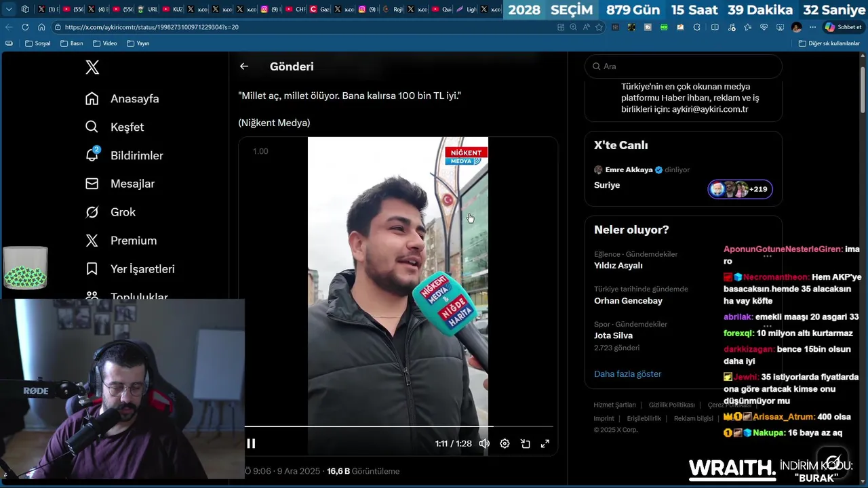868x488 pixels.
Task: Open Diğer sık kullanılanlar folder
Action: [829, 43]
